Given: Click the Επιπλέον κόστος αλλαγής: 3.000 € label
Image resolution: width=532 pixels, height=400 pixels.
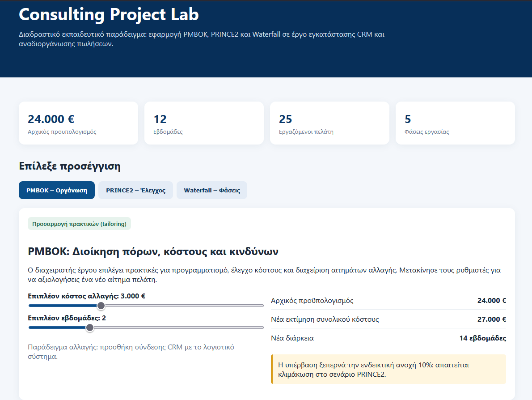Looking at the screenshot, I should [87, 296].
